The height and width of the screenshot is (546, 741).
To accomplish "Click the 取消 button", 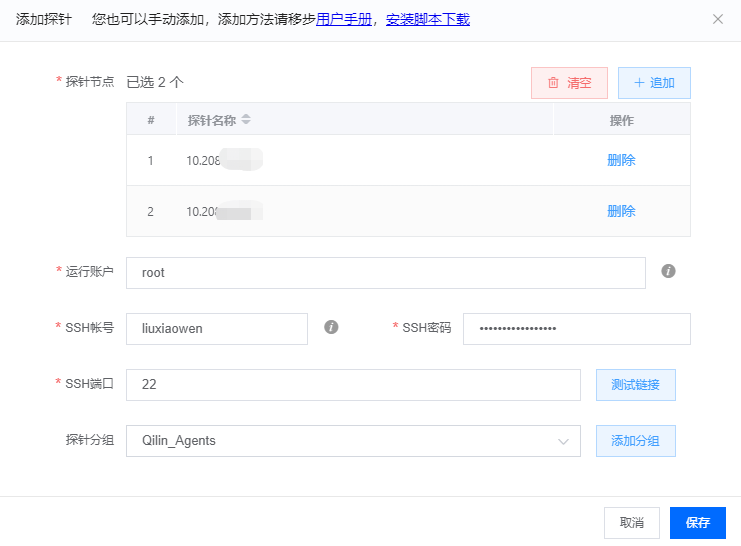I will (631, 523).
